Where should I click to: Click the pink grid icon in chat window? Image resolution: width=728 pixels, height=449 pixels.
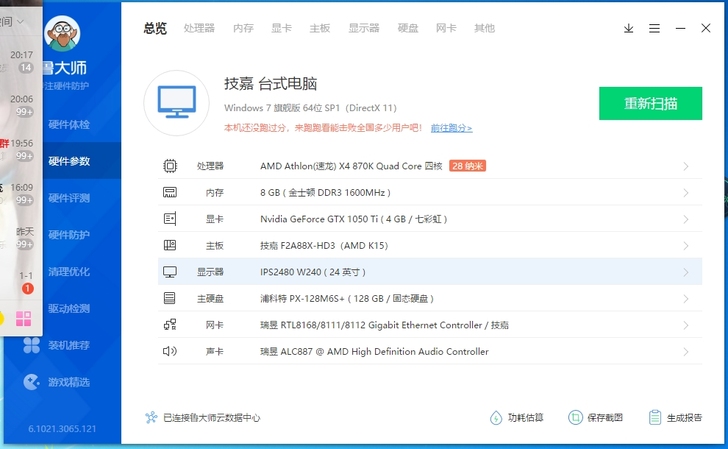coord(23,319)
